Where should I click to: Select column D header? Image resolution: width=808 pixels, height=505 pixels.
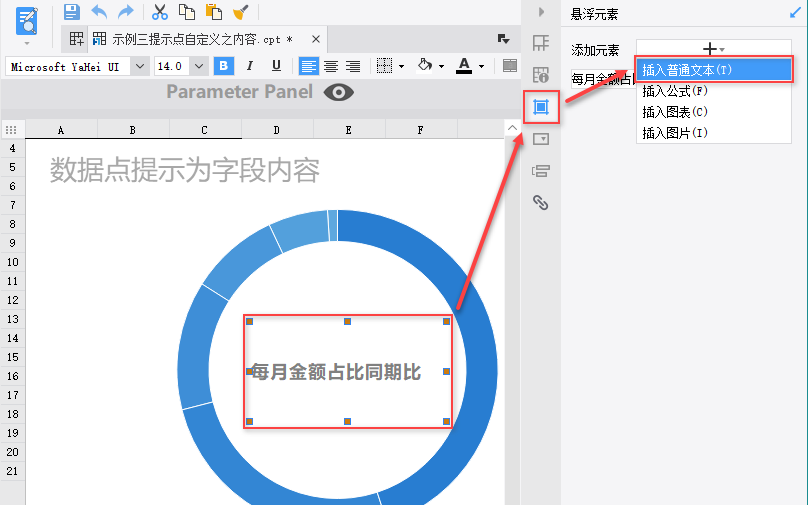277,130
